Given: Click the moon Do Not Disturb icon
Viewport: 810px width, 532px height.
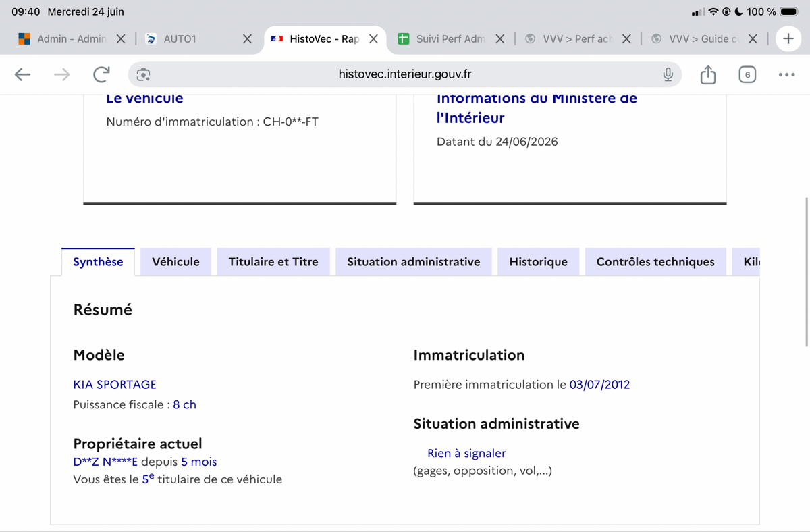Looking at the screenshot, I should [739, 11].
